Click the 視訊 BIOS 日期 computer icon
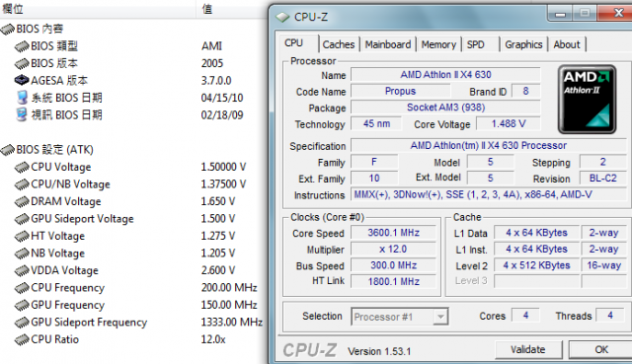 click(x=22, y=114)
